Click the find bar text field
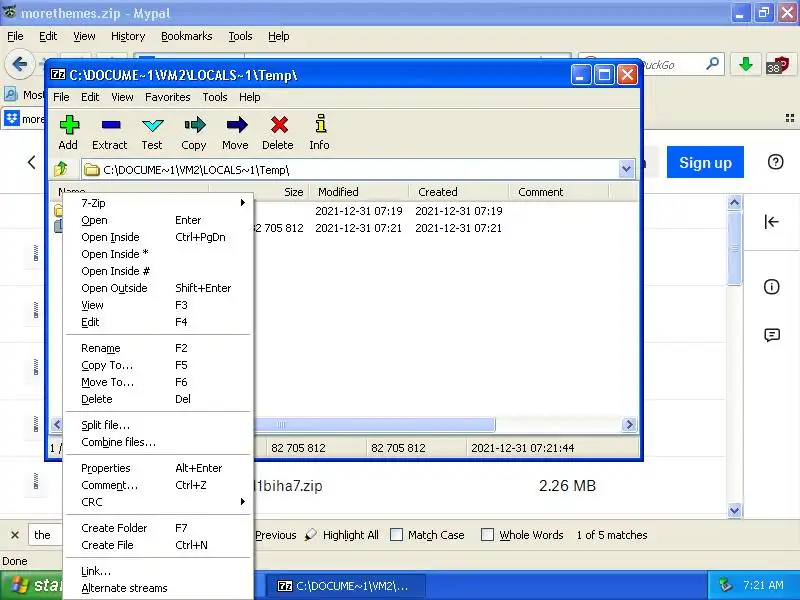The height and width of the screenshot is (600, 800). click(46, 535)
